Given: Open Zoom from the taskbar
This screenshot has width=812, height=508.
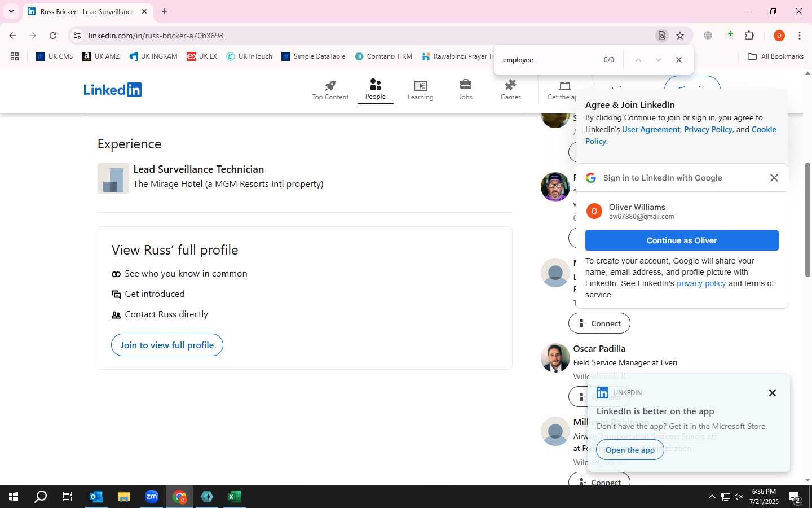Looking at the screenshot, I should (x=151, y=497).
